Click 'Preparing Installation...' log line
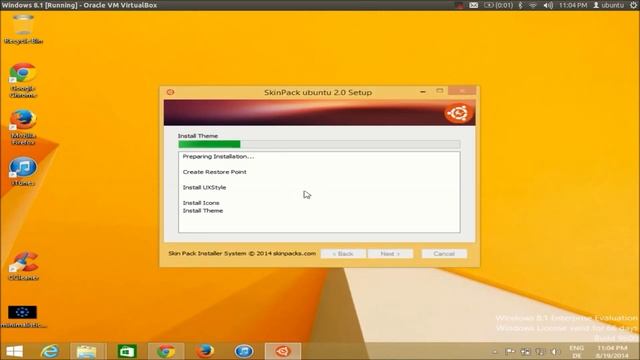Image resolution: width=640 pixels, height=360 pixels. click(x=218, y=156)
